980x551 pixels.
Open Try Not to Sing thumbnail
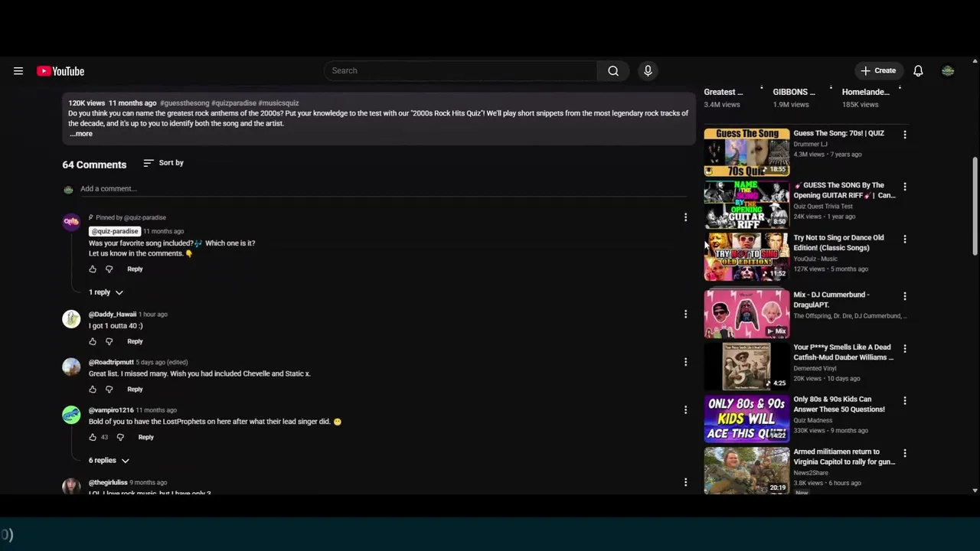pyautogui.click(x=746, y=257)
